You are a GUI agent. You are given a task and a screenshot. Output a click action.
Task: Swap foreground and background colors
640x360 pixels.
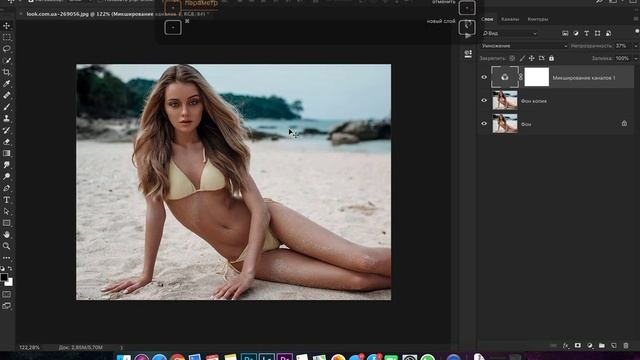point(10,269)
